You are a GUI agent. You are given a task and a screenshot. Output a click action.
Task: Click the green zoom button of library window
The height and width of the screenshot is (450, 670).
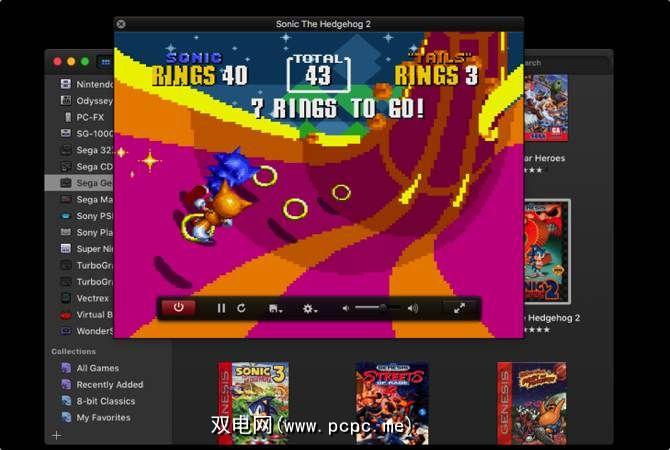point(85,62)
